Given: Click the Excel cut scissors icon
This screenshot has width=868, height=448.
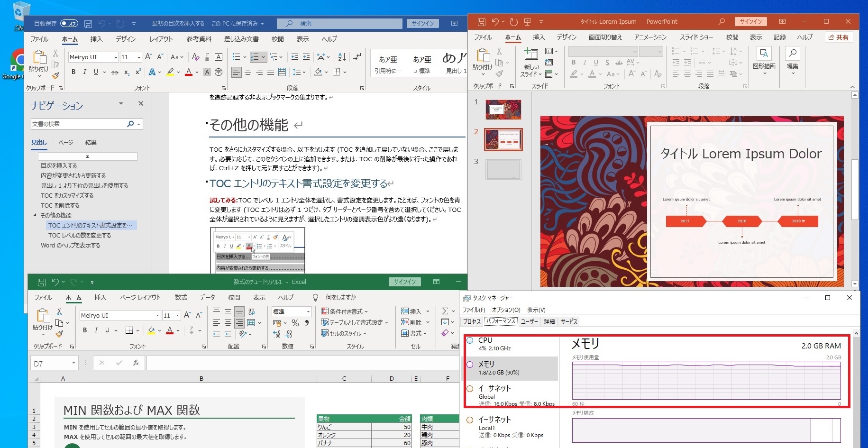Looking at the screenshot, I should point(59,311).
